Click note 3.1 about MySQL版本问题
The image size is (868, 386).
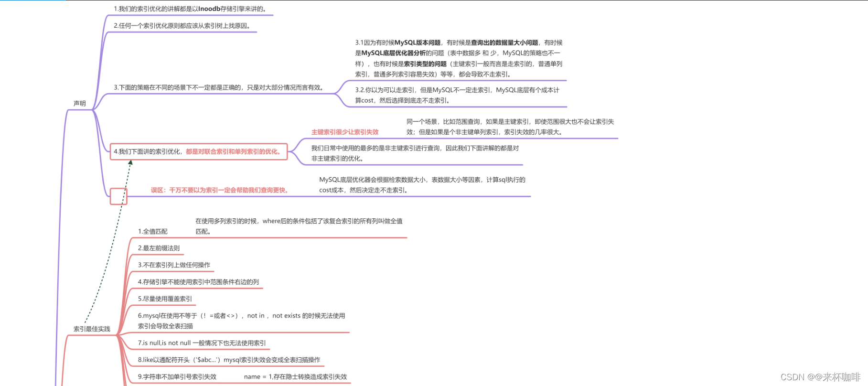(459, 58)
